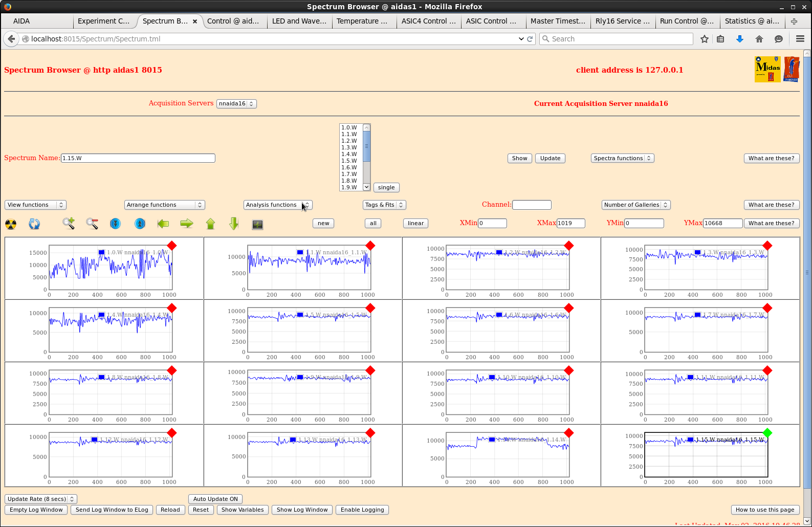Click the Update button

(551, 158)
